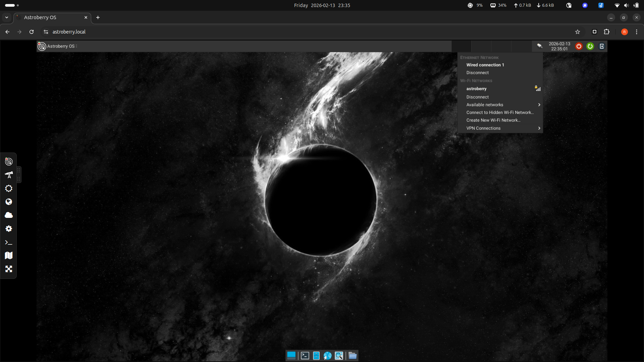Disconnect Wired connection 1
This screenshot has width=644, height=362.
pyautogui.click(x=477, y=73)
